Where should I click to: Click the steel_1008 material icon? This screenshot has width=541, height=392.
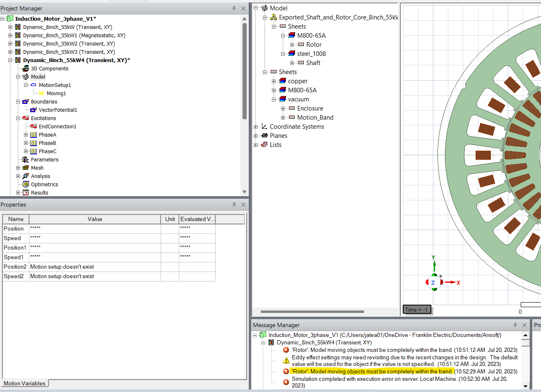[292, 53]
